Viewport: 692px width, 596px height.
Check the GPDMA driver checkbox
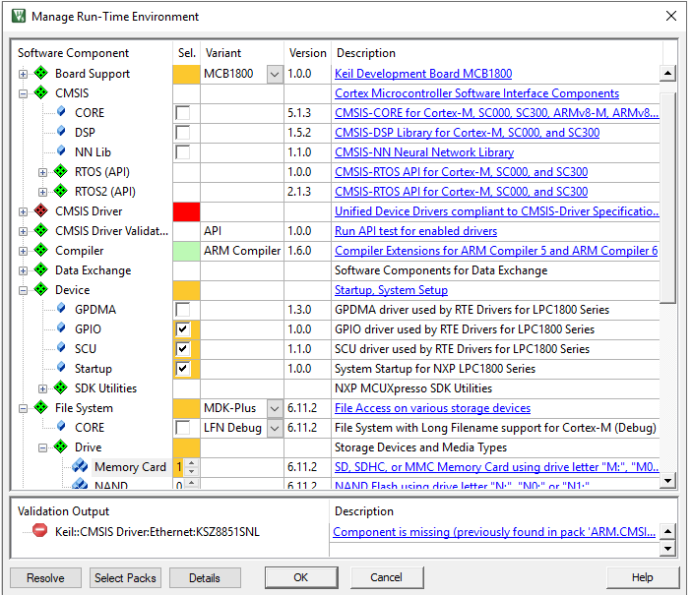tap(183, 310)
